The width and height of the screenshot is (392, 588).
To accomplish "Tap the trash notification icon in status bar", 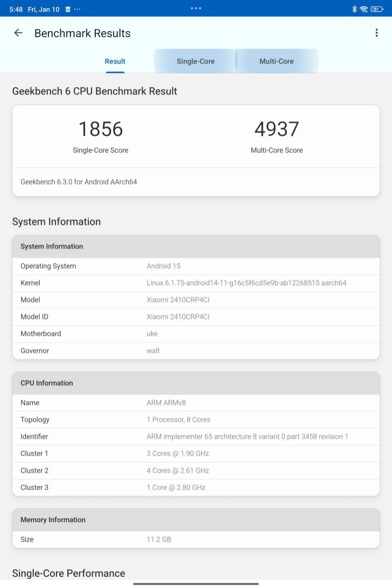I will point(67,9).
